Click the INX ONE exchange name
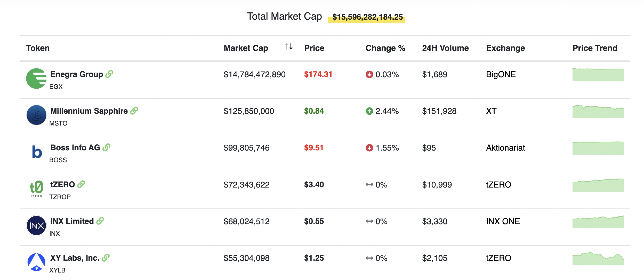 point(503,222)
